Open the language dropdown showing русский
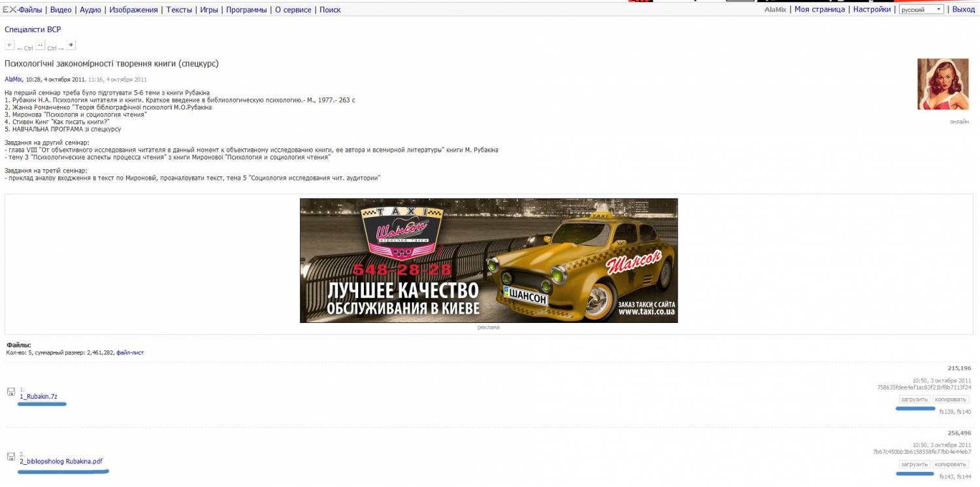This screenshot has width=980, height=487. click(921, 10)
